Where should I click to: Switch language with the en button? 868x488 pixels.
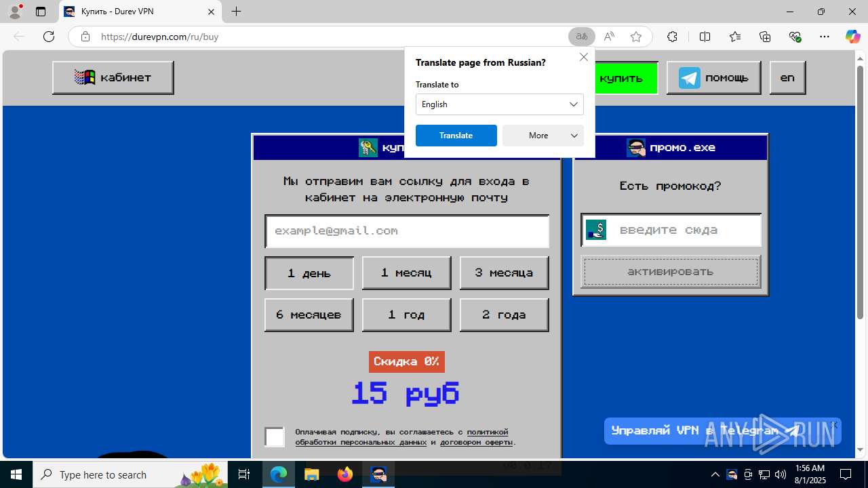pyautogui.click(x=787, y=77)
